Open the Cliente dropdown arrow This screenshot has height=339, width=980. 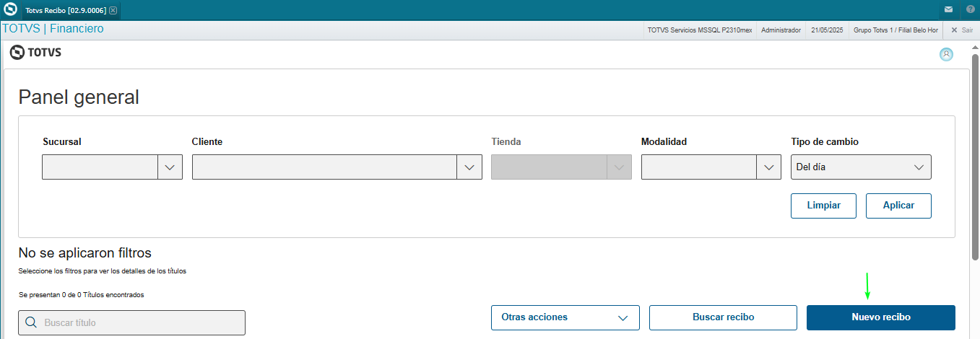coord(469,167)
